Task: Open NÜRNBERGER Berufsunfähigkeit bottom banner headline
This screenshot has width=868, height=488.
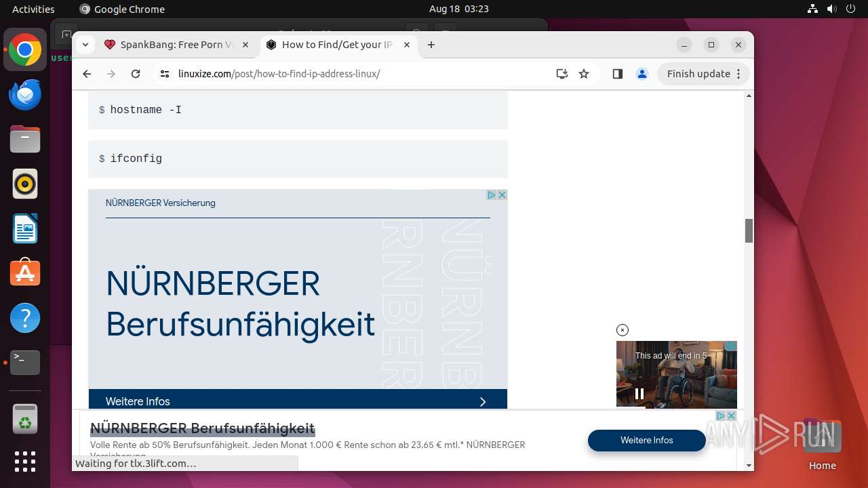Action: coord(202,428)
